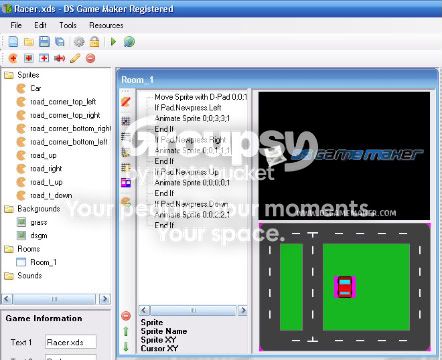Image resolution: width=442 pixels, height=360 pixels.
Task: Click the gear options icon
Action: (x=79, y=42)
